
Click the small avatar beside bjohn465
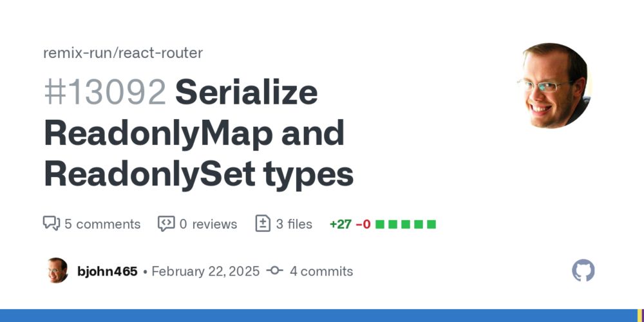click(x=57, y=271)
